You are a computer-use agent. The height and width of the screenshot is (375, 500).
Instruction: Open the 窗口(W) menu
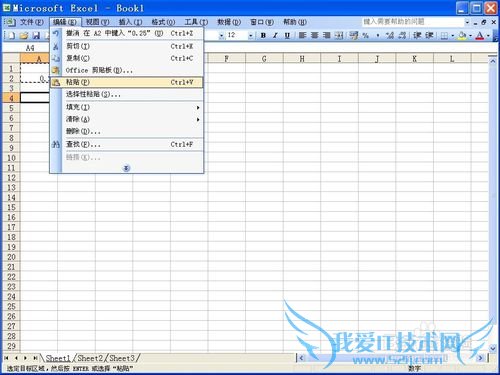point(262,22)
